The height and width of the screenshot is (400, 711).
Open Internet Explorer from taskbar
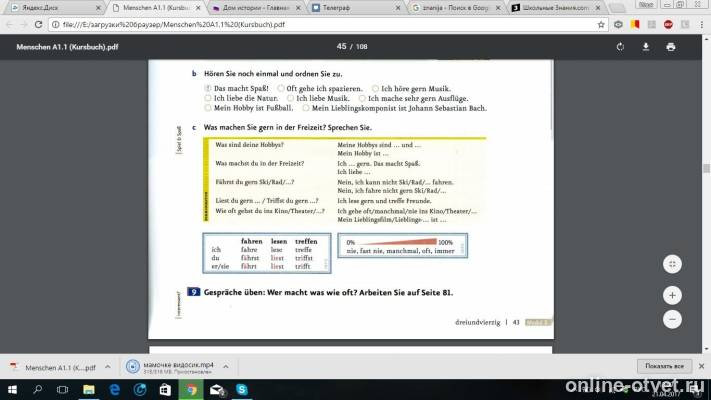140,390
